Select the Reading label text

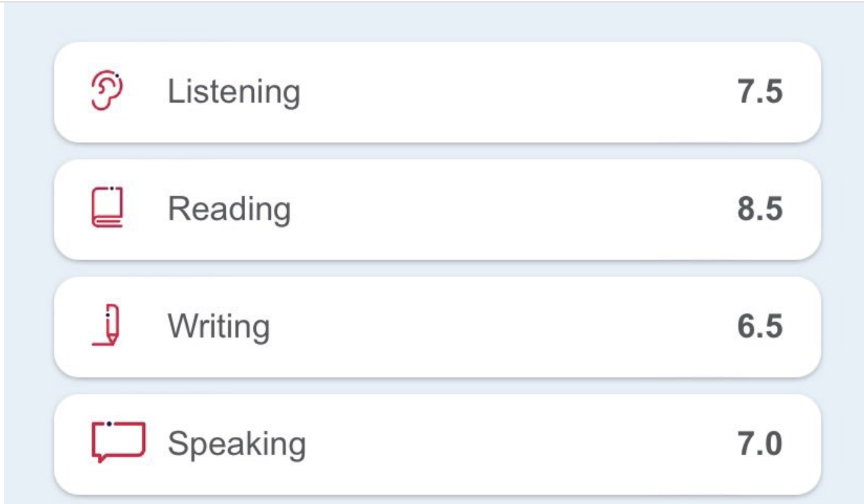click(x=229, y=209)
